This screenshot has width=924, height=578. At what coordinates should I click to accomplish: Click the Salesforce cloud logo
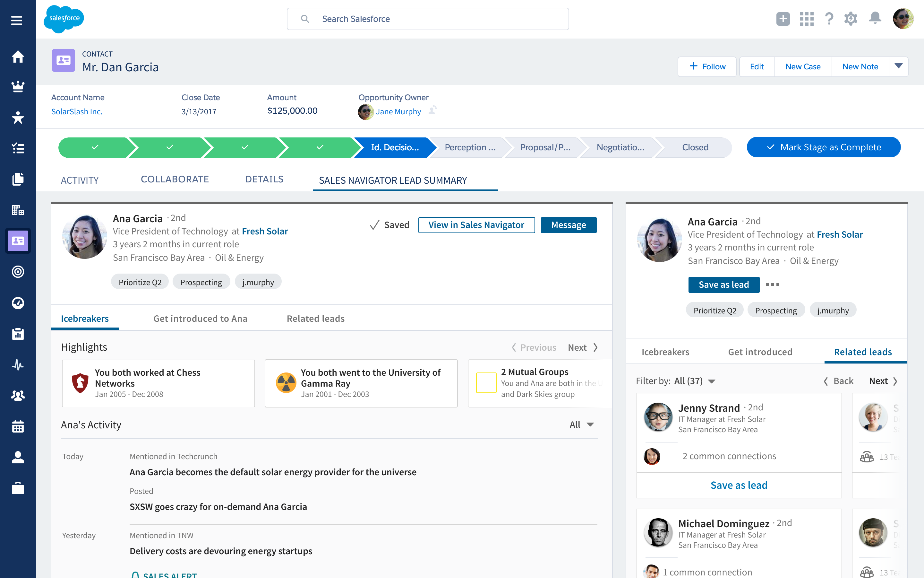pos(64,19)
